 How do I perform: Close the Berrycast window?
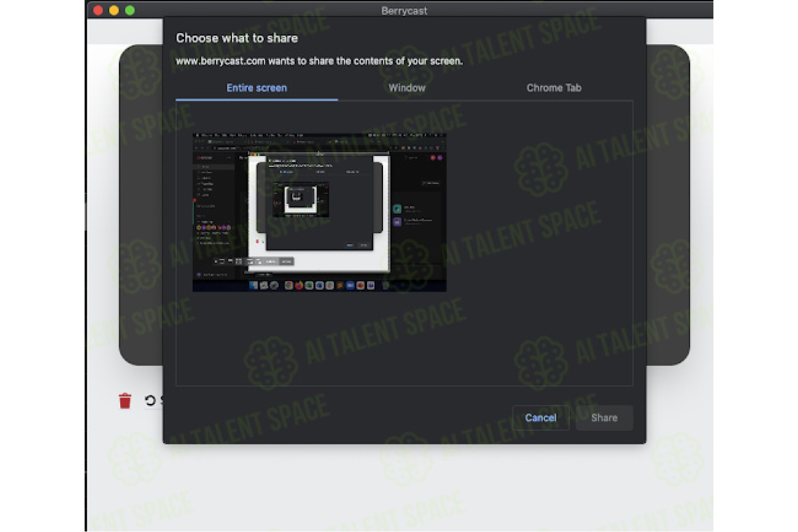[x=98, y=10]
